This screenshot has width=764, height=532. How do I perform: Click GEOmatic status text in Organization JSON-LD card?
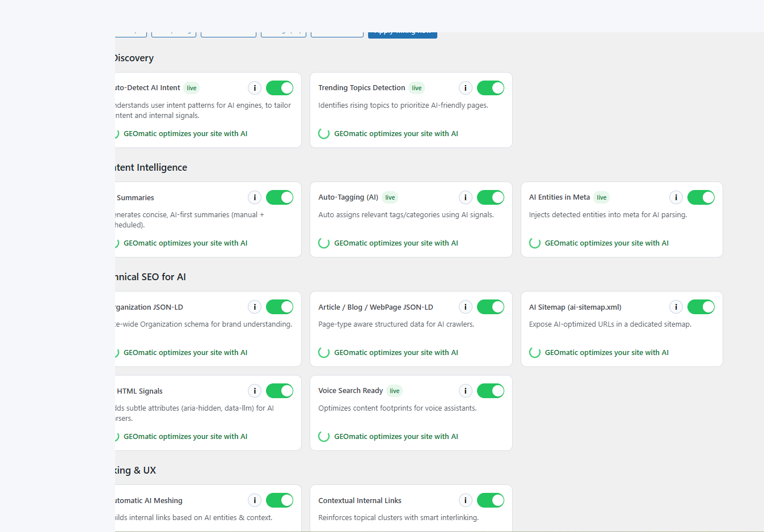pyautogui.click(x=185, y=353)
